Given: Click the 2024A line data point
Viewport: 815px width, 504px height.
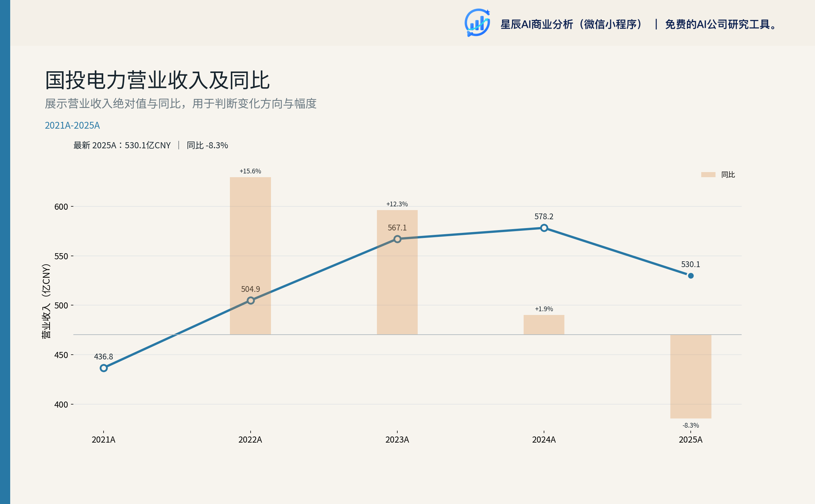Looking at the screenshot, I should tap(544, 228).
